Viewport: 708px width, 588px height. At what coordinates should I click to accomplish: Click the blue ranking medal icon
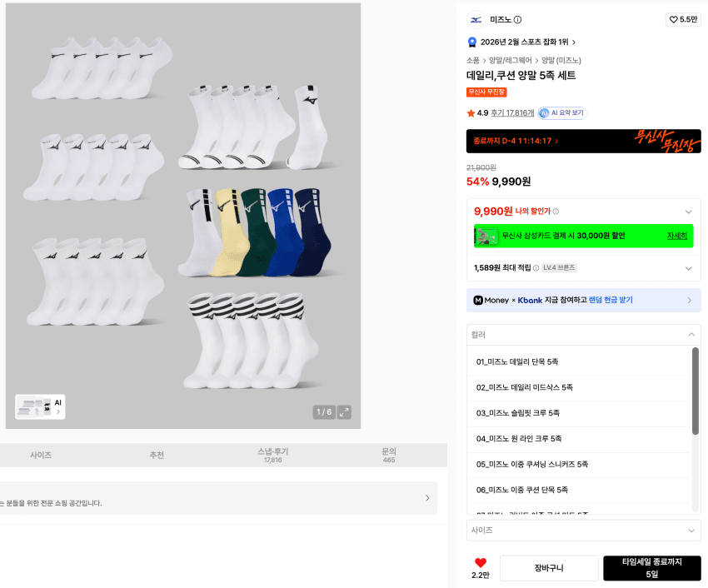click(471, 42)
